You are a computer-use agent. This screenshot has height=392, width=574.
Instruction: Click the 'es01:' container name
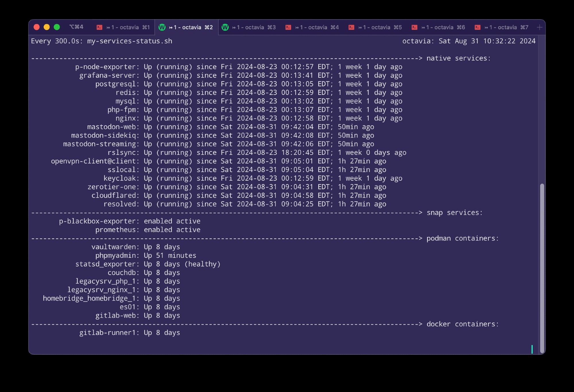(x=129, y=307)
